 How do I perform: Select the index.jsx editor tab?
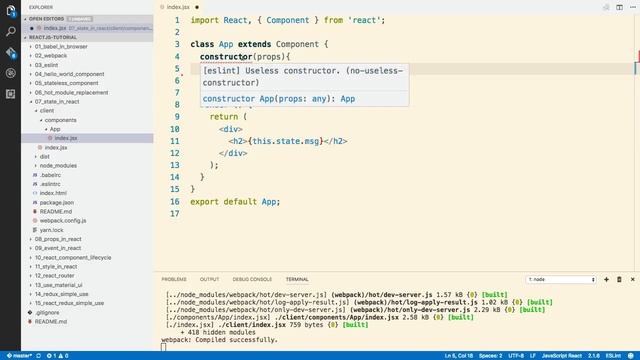pos(178,7)
